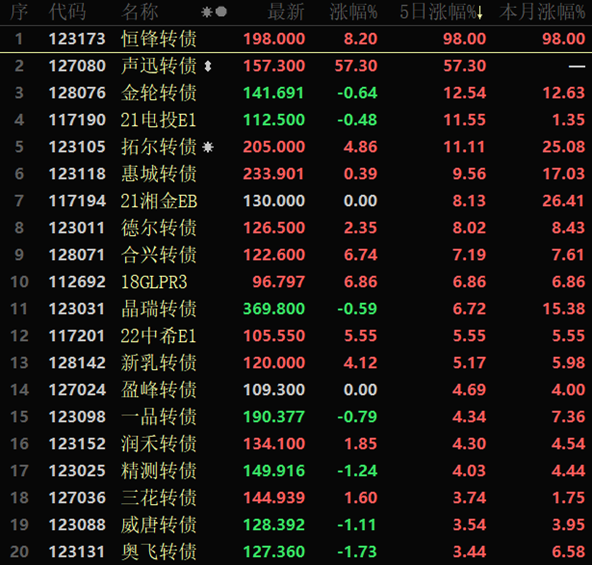
Task: Click the up-down arrow icon beside 声迅转债
Action: [208, 66]
